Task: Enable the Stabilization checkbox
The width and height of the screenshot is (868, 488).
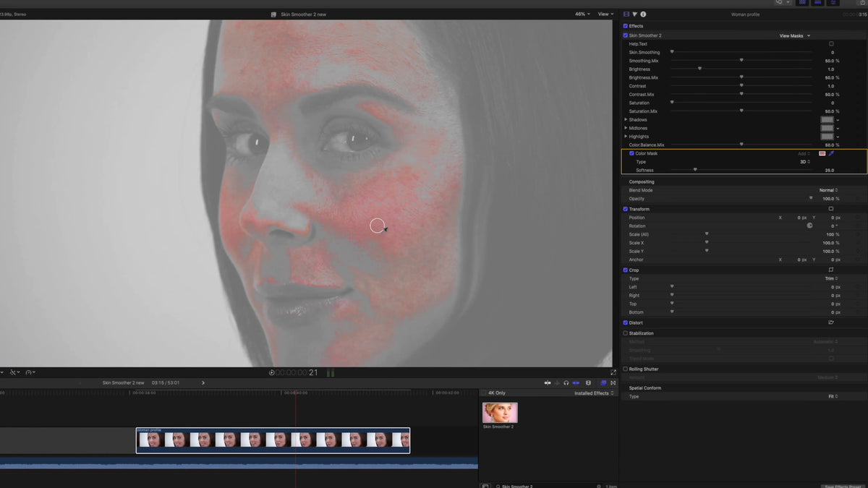Action: coord(626,333)
